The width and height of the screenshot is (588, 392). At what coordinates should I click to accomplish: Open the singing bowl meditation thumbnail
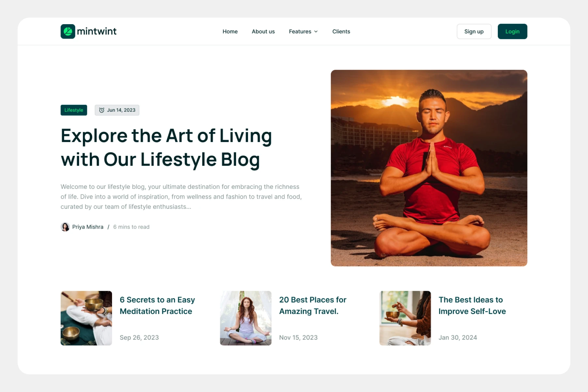(86, 318)
